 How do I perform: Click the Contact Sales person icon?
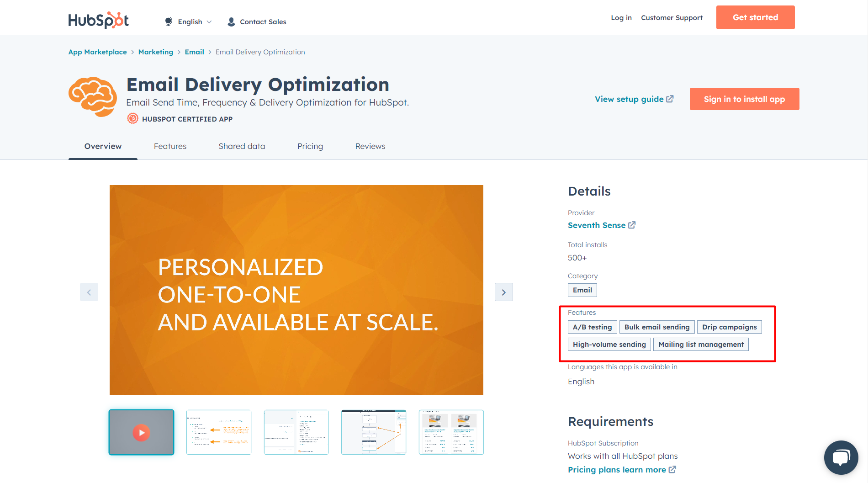(x=231, y=21)
